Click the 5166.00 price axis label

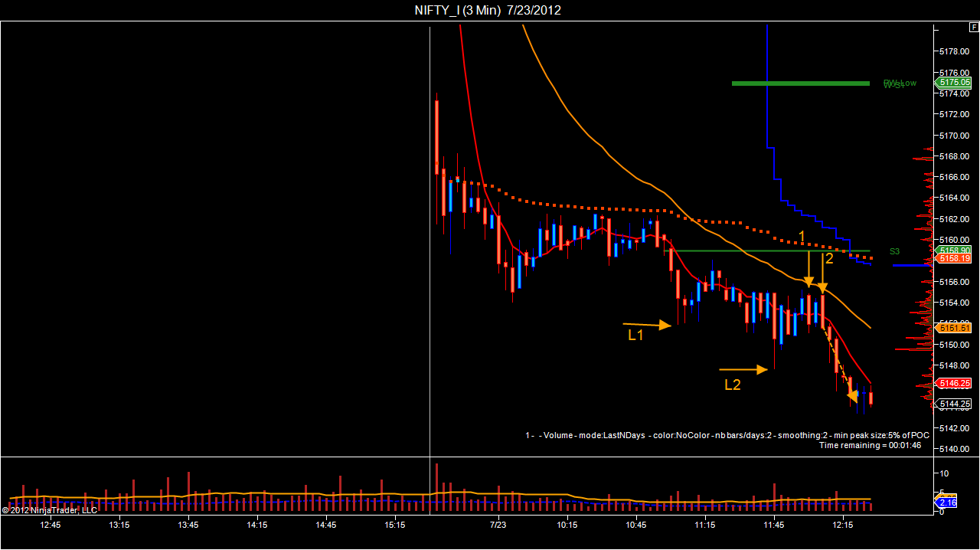click(954, 177)
